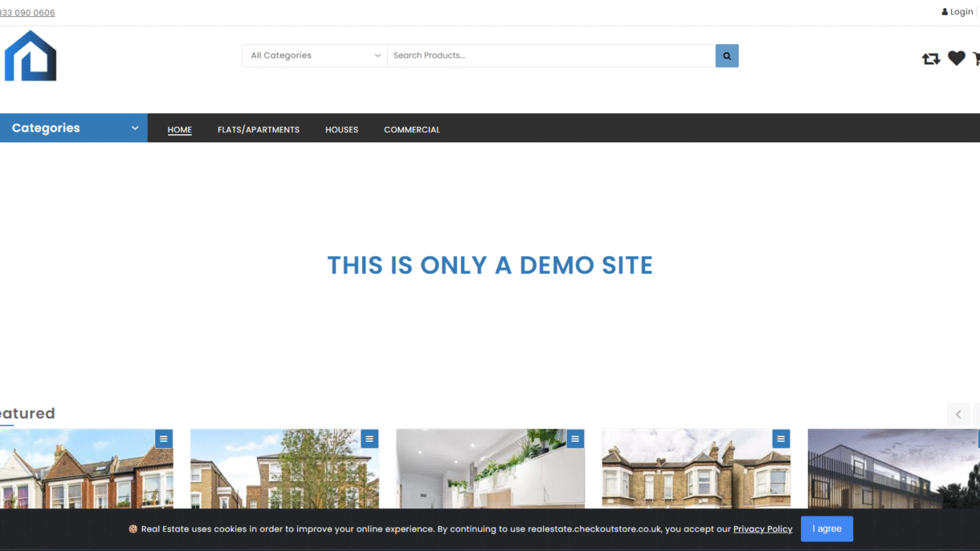Open the yellow brick Victorian house thumbnail
The width and height of the screenshot is (980, 551).
click(x=696, y=468)
